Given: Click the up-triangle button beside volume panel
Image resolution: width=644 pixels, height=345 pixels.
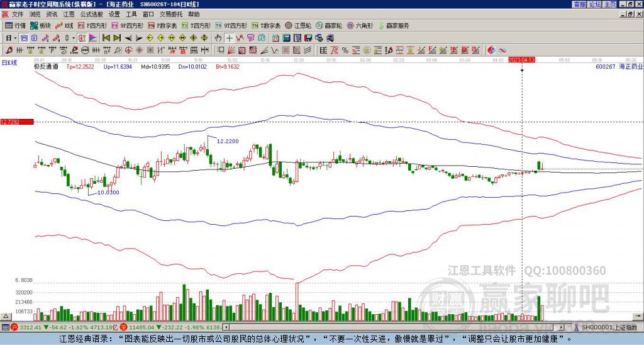Looking at the screenshot, I should pos(6,316).
